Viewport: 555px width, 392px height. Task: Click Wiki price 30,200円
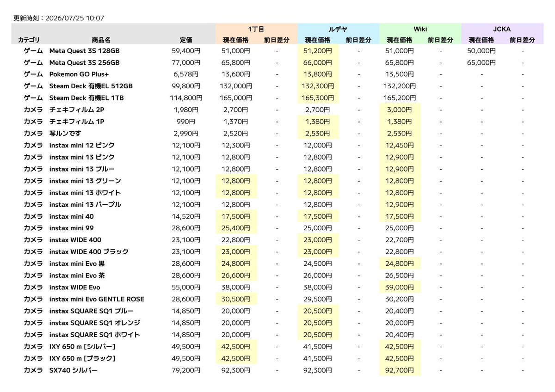(x=400, y=299)
